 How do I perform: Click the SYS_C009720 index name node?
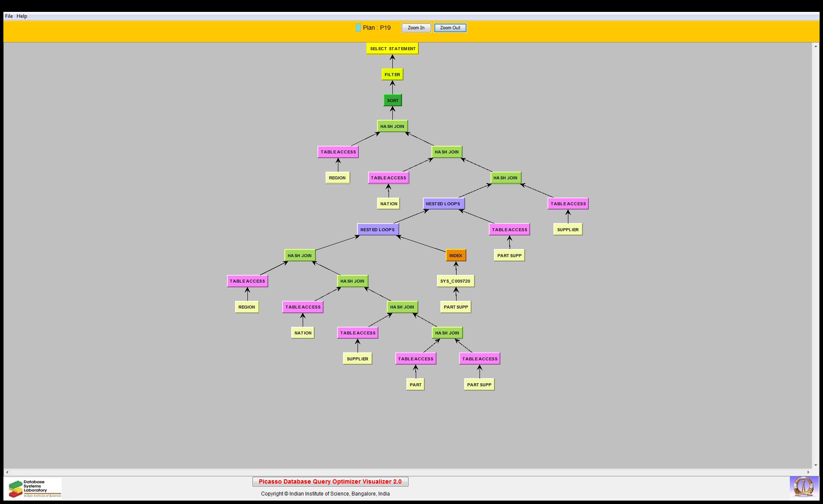(455, 281)
